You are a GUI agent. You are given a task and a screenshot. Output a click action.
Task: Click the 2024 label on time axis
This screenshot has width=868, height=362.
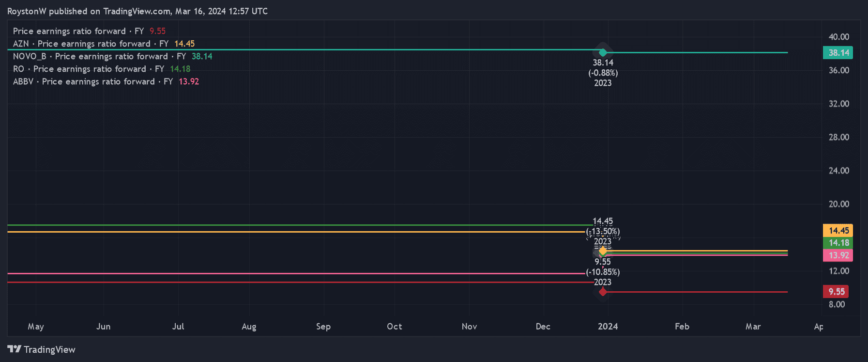coord(608,327)
